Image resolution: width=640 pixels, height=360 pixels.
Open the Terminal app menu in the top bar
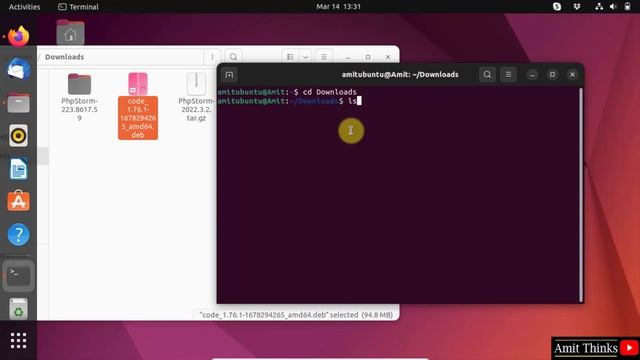(x=78, y=7)
